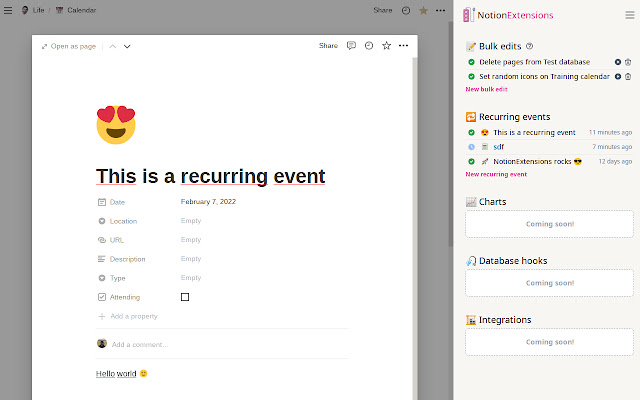This screenshot has height=400, width=640.
Task: Click the Charts section icon
Action: (x=471, y=202)
